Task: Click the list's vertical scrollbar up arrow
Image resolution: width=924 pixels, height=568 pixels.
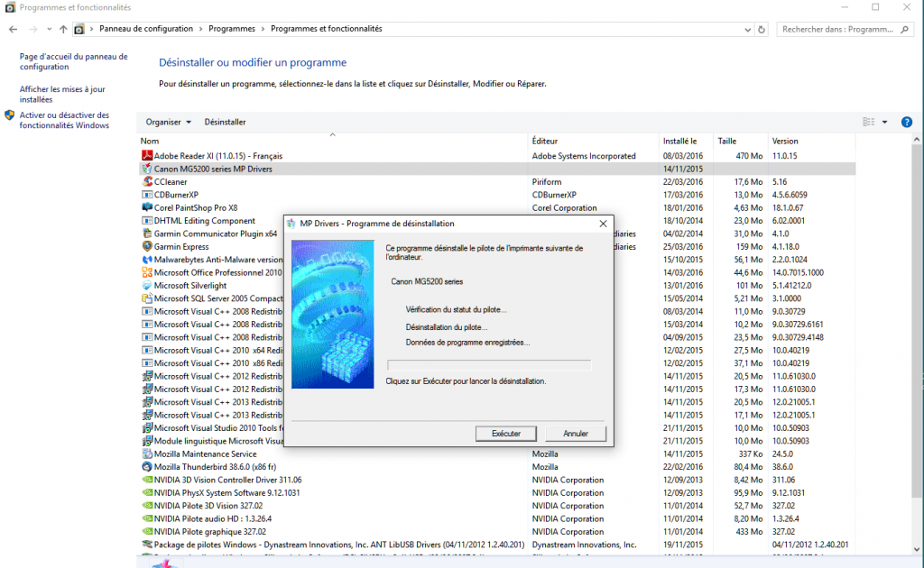Action: click(x=917, y=140)
